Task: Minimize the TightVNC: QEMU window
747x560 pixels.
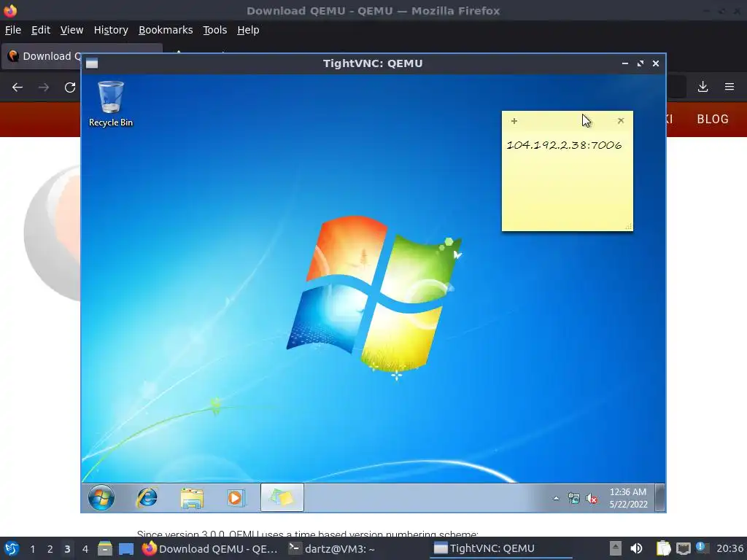Action: (625, 63)
